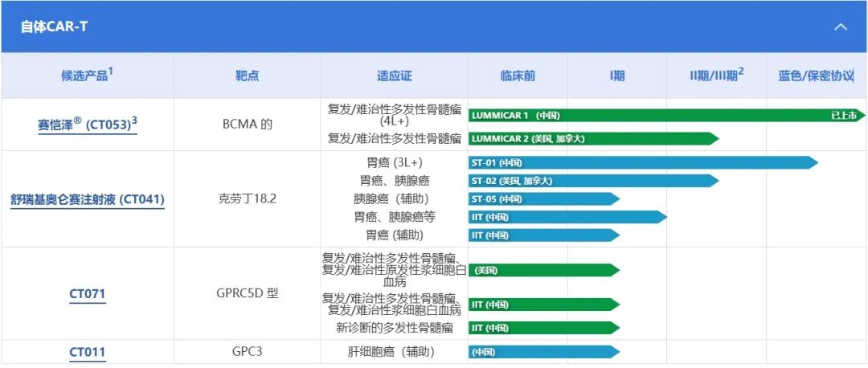Click the 适应证 column header

click(x=394, y=76)
